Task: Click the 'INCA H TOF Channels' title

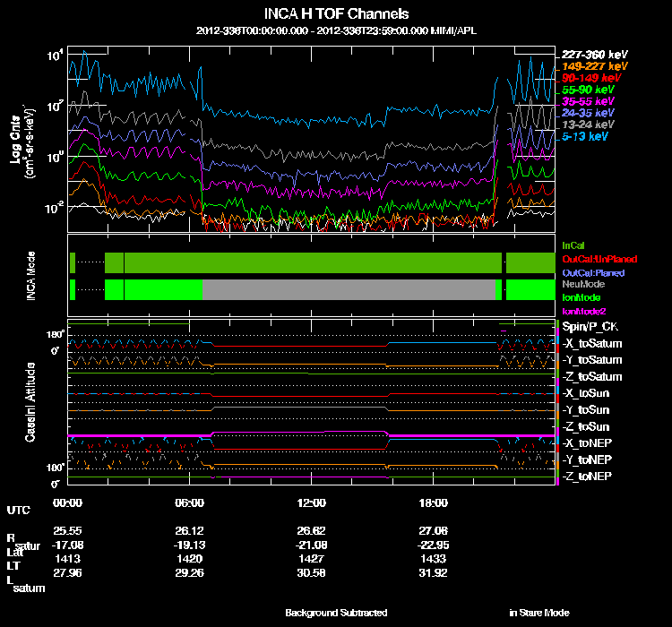Action: point(336,13)
